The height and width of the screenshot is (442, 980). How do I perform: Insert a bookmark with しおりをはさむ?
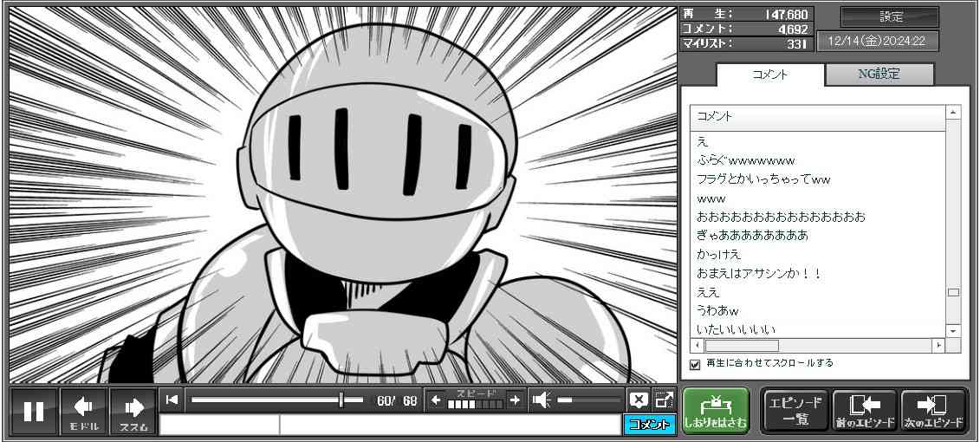pos(715,411)
